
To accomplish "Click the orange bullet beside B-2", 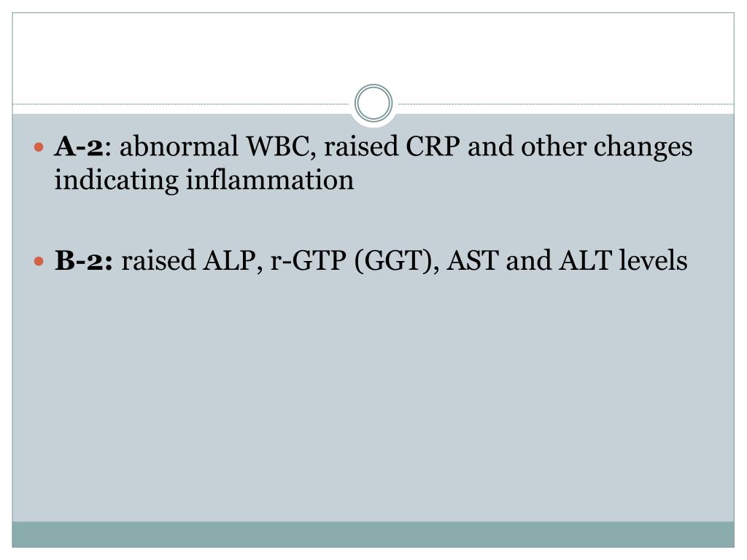I will coord(39,262).
